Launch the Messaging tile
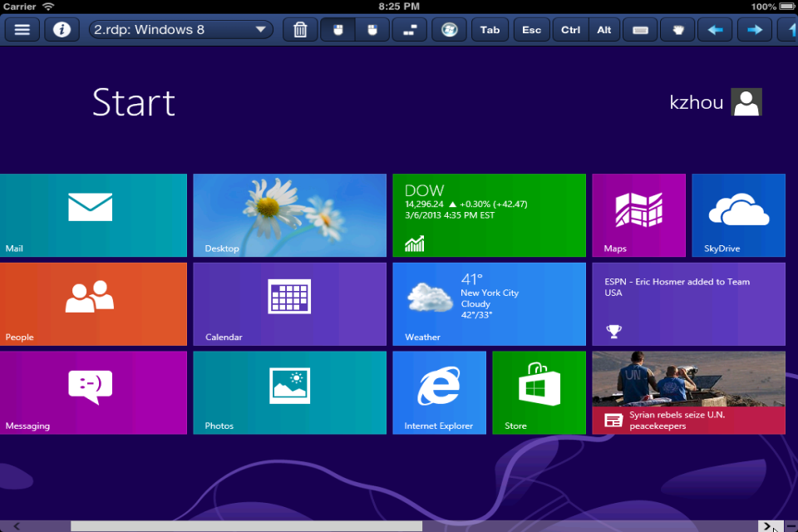The image size is (798, 532). click(93, 392)
